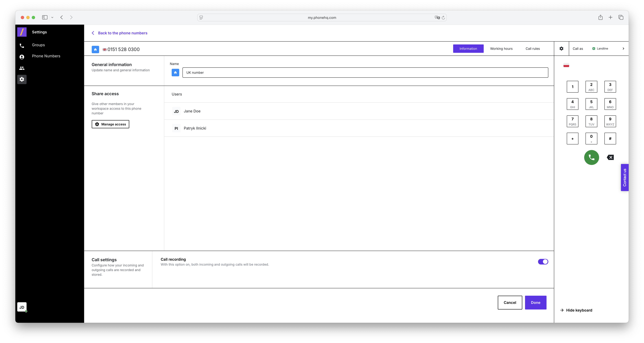The image size is (644, 343).
Task: Click the blue home icon beside Name field
Action: [x=175, y=73]
